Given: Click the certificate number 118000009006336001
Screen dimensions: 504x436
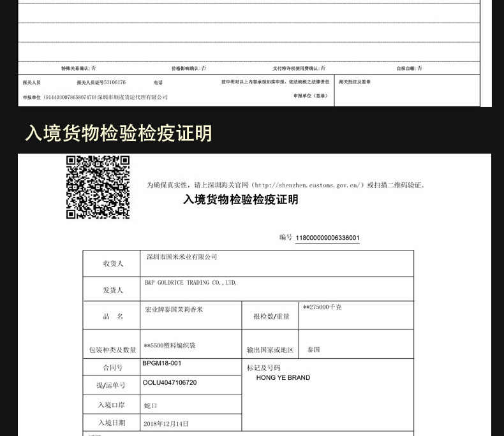Looking at the screenshot, I should pyautogui.click(x=327, y=238).
